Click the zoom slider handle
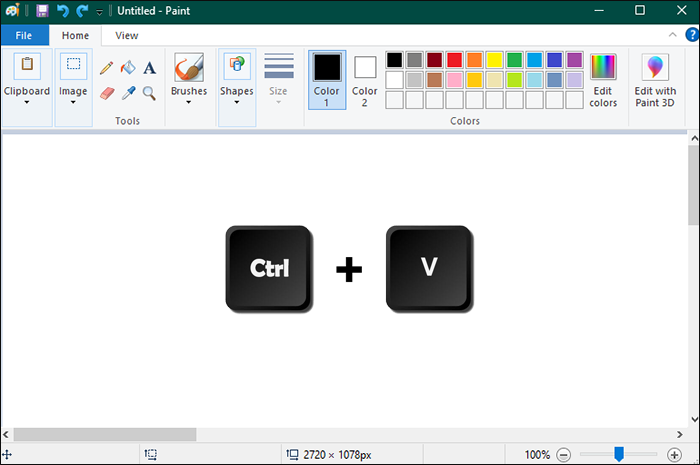 619,454
